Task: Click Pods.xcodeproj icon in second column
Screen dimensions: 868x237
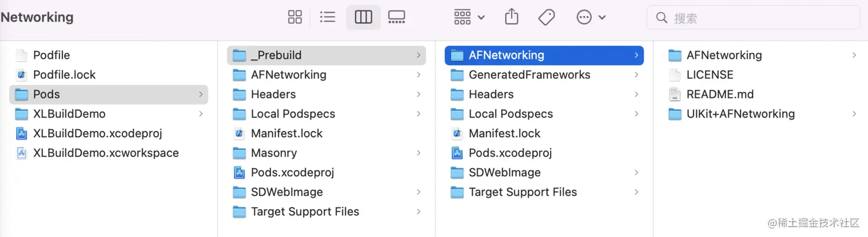Action: [239, 172]
